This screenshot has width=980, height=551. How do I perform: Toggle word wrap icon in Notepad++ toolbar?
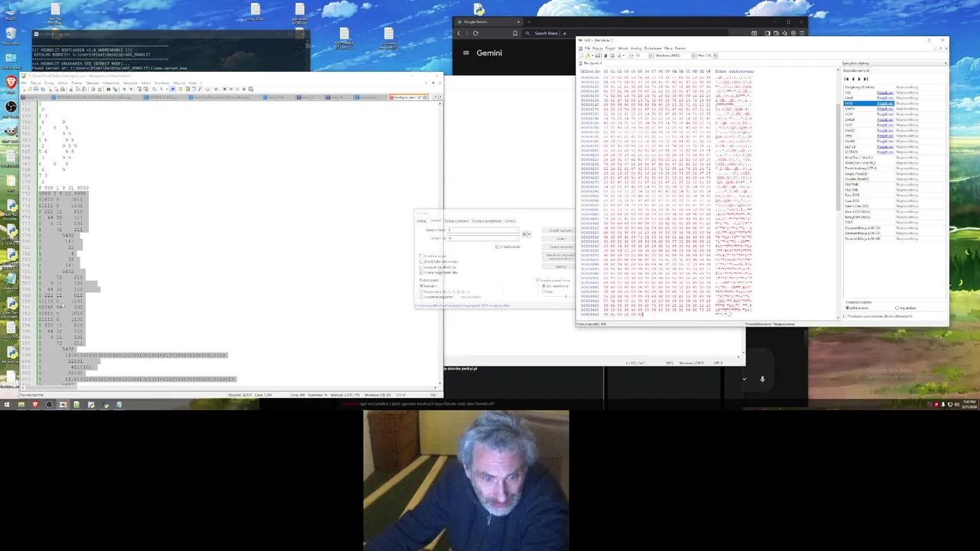(155, 90)
